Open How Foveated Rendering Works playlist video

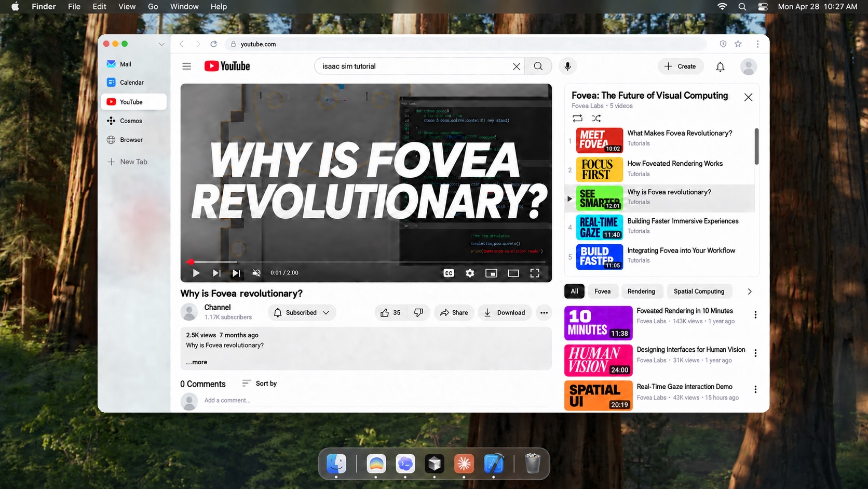[660, 169]
